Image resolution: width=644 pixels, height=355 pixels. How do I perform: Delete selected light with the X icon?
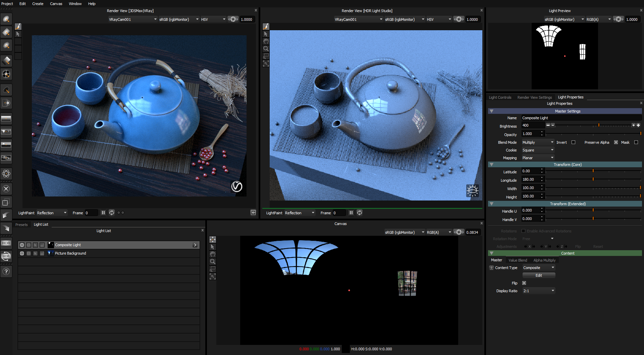(6, 189)
